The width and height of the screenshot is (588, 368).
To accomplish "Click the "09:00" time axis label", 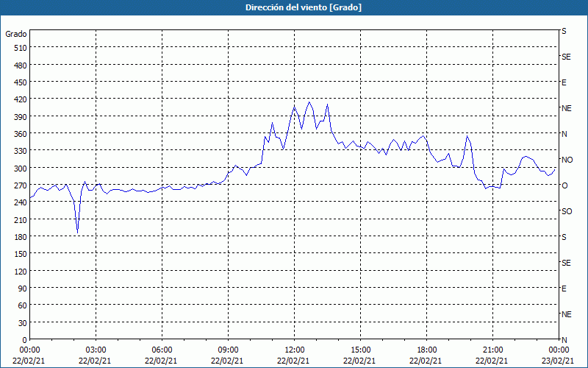I will point(229,350).
